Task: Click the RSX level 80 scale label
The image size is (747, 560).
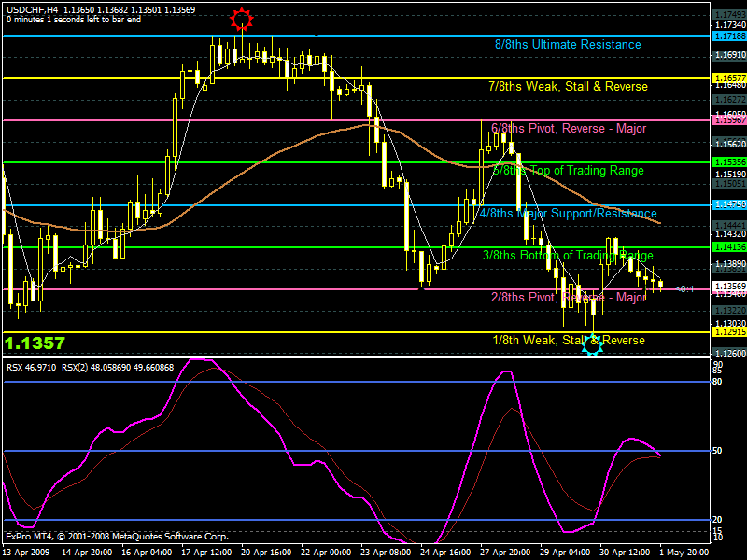Action: point(717,382)
